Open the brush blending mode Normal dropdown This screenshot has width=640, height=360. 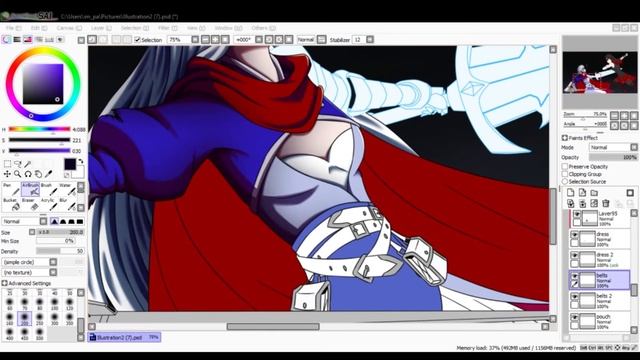pyautogui.click(x=24, y=221)
